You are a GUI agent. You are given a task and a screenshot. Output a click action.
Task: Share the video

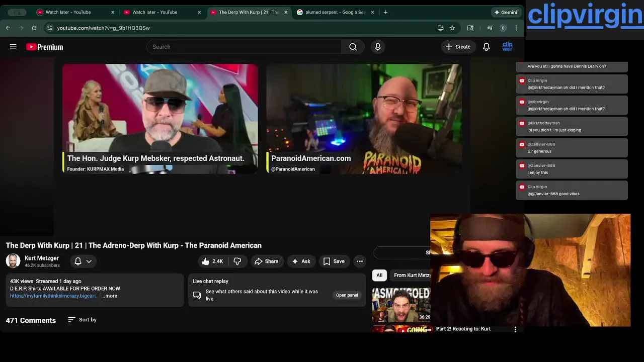266,261
